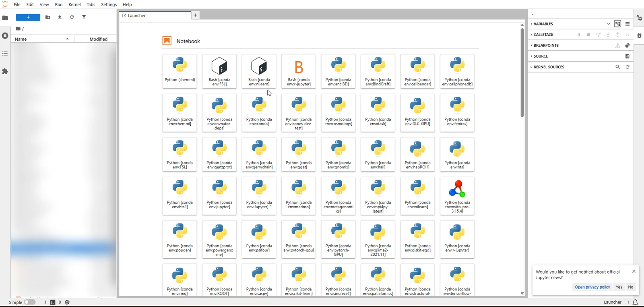Click Yes on Jupyter news notification

tap(619, 287)
